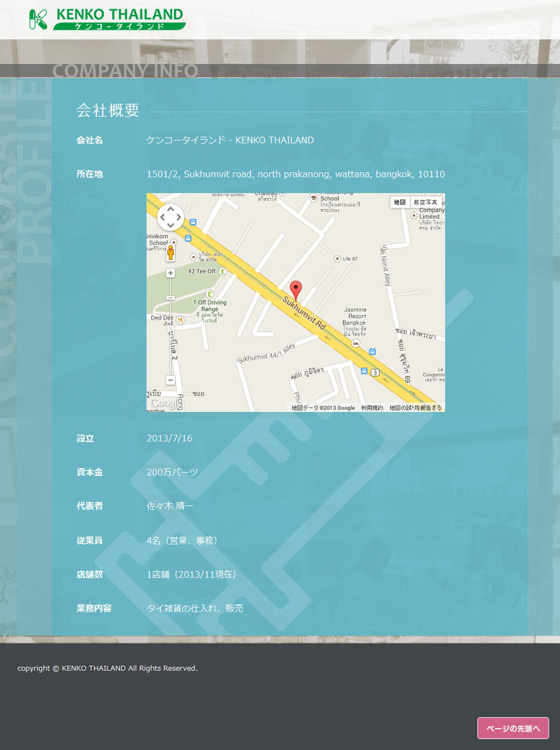The height and width of the screenshot is (750, 560).
Task: Click the company name ケンコータイランド - KENKO THAILAND
Action: [230, 140]
